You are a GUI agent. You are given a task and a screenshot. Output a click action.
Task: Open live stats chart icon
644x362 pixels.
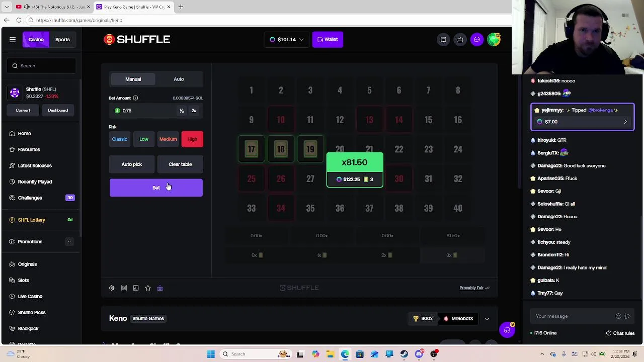click(x=136, y=288)
